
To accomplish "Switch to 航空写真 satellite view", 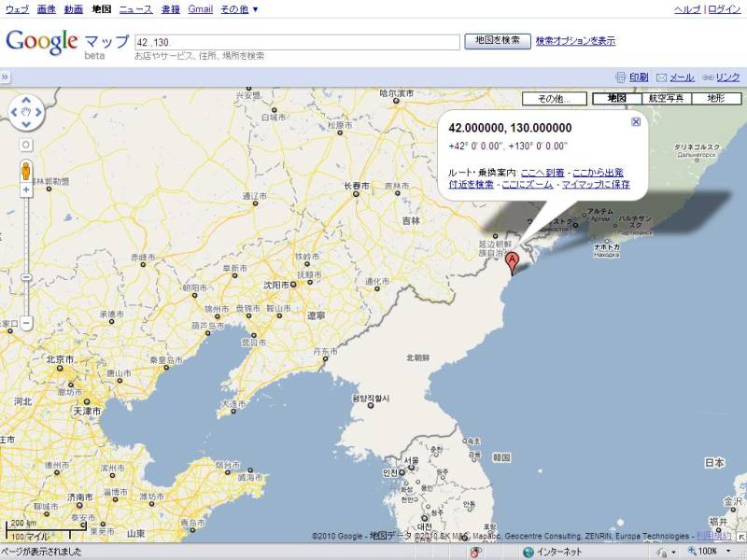I will tap(666, 98).
